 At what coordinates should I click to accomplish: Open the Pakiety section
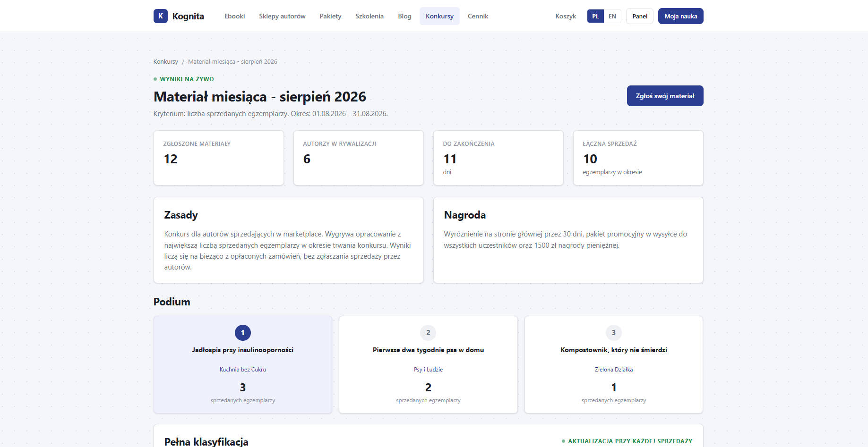[330, 16]
